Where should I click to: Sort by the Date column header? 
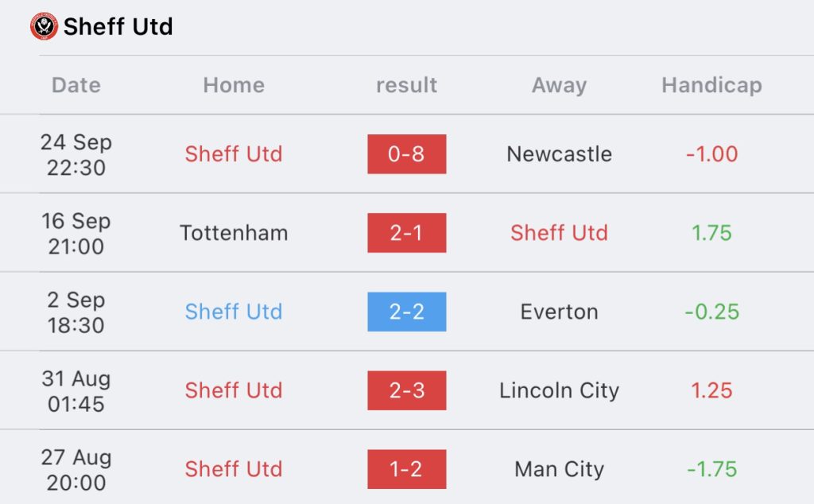76,85
